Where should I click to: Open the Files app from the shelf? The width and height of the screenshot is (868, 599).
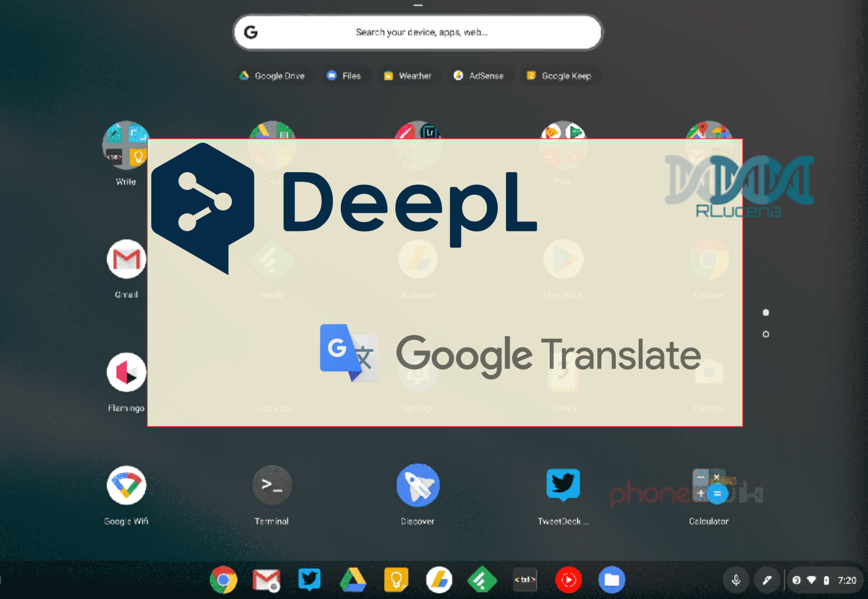point(612,580)
